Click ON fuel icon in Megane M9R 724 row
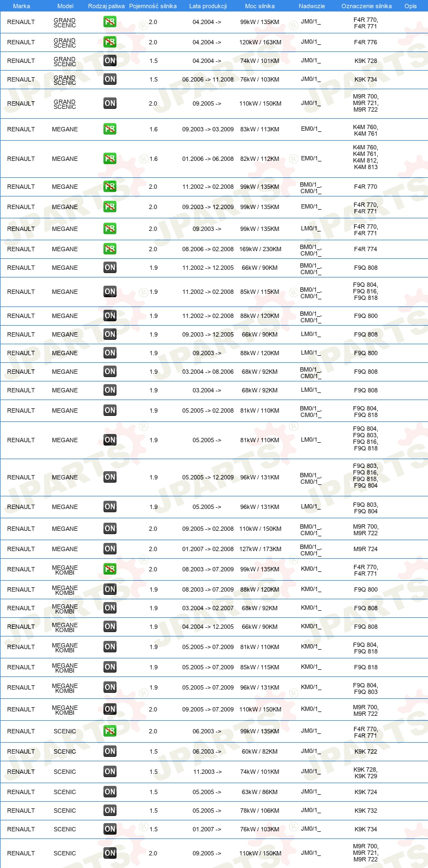 coord(109,549)
